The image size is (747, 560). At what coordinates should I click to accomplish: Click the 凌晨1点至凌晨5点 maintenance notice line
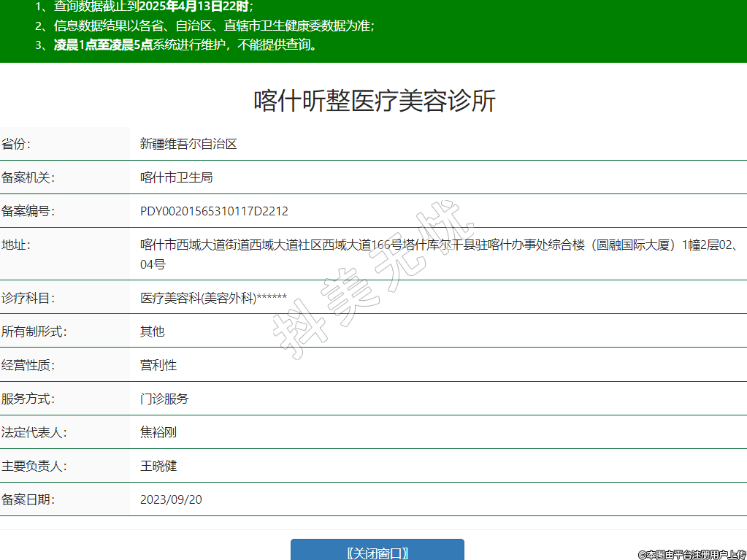[x=186, y=45]
